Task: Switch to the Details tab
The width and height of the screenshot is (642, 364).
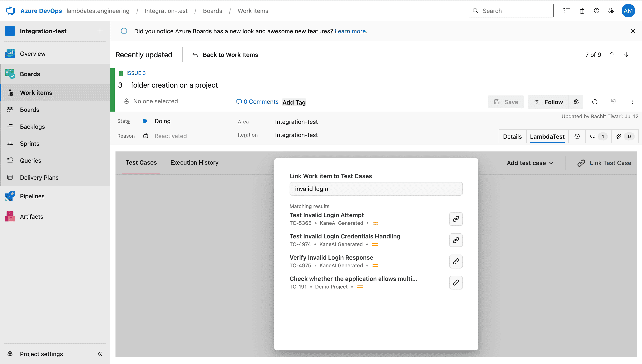Action: click(512, 136)
